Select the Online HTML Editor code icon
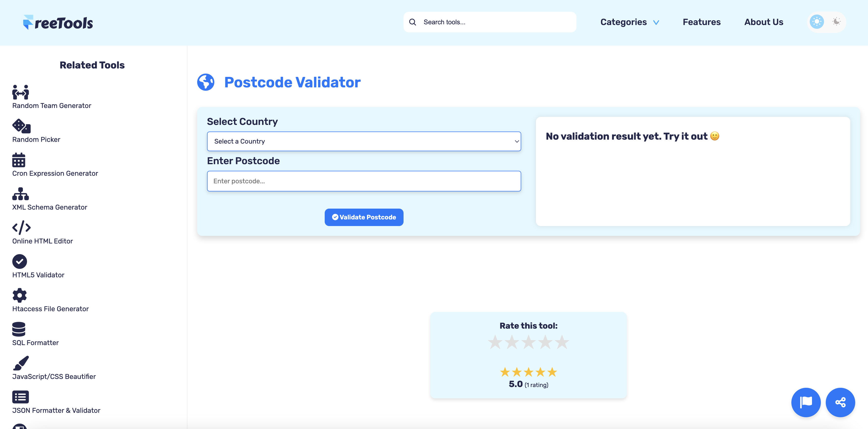868x429 pixels. tap(21, 228)
